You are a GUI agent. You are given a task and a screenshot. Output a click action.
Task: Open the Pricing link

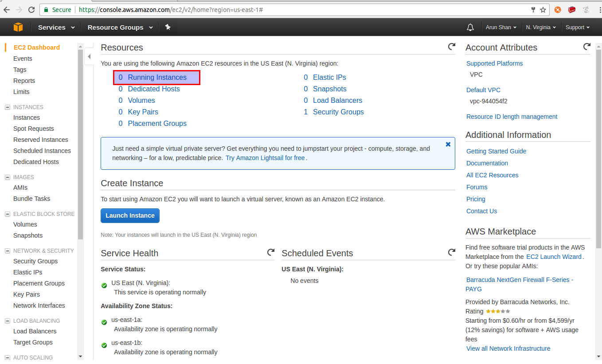point(476,199)
